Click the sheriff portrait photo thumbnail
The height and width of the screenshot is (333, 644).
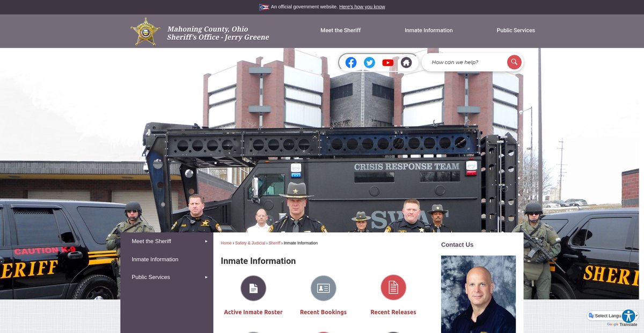(478, 294)
